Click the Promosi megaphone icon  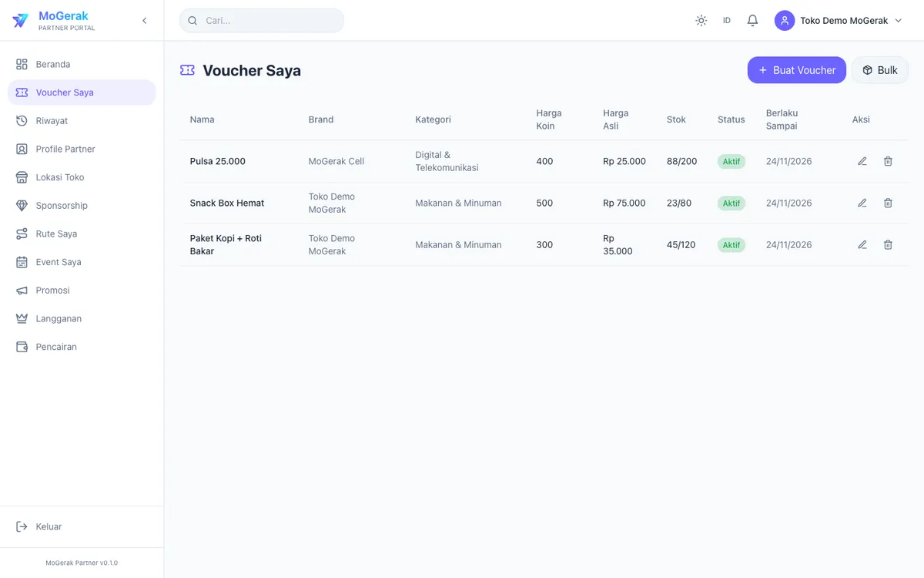coord(22,291)
